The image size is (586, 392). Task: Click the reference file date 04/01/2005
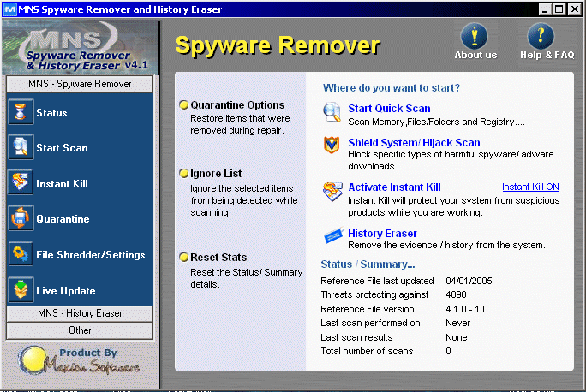469,281
